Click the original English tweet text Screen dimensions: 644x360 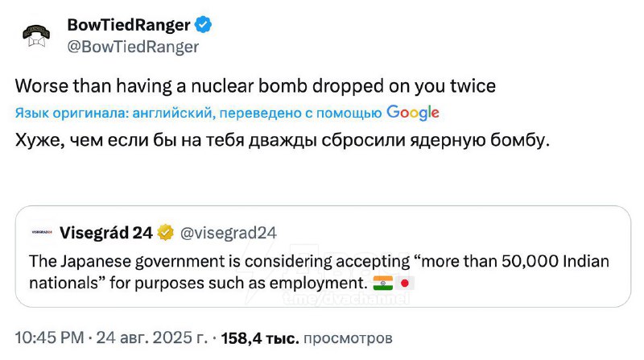pyautogui.click(x=255, y=86)
